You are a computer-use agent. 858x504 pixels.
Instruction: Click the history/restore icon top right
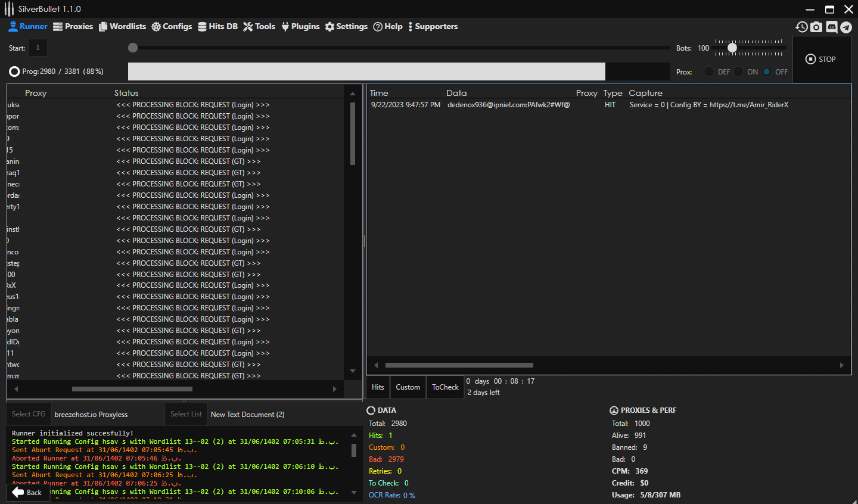coord(801,27)
